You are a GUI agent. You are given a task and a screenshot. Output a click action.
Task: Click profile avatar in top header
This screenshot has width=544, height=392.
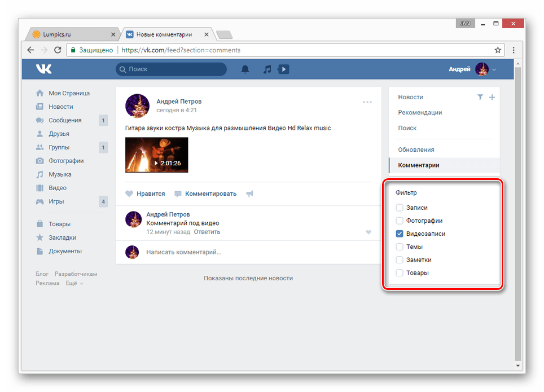click(482, 69)
